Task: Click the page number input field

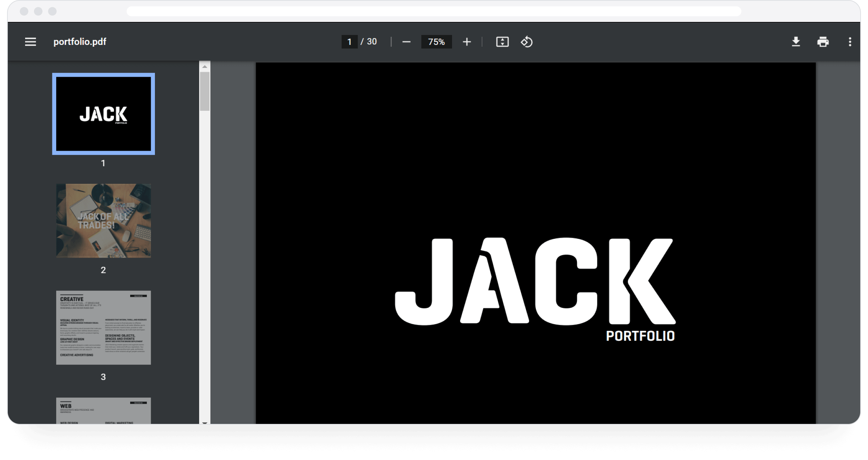Action: (x=349, y=41)
